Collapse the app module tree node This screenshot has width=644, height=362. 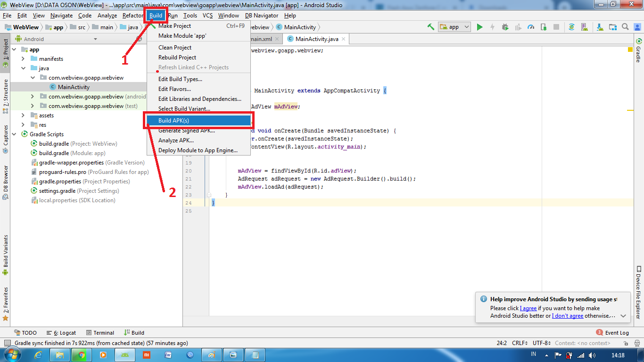pos(14,49)
